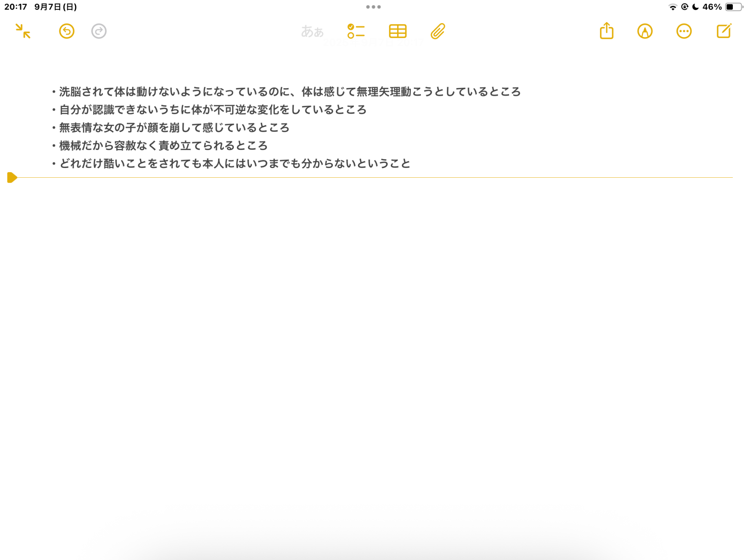Open the paperclip attachment menu
The width and height of the screenshot is (747, 560).
(438, 31)
